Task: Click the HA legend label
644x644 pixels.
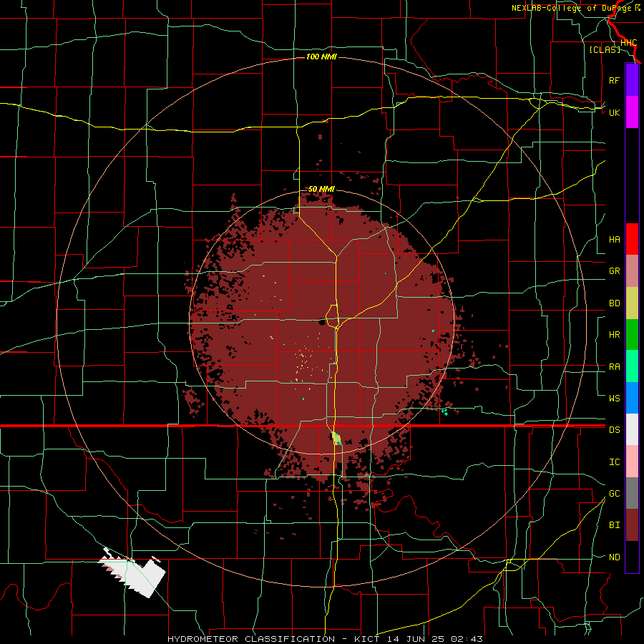Action: (614, 240)
